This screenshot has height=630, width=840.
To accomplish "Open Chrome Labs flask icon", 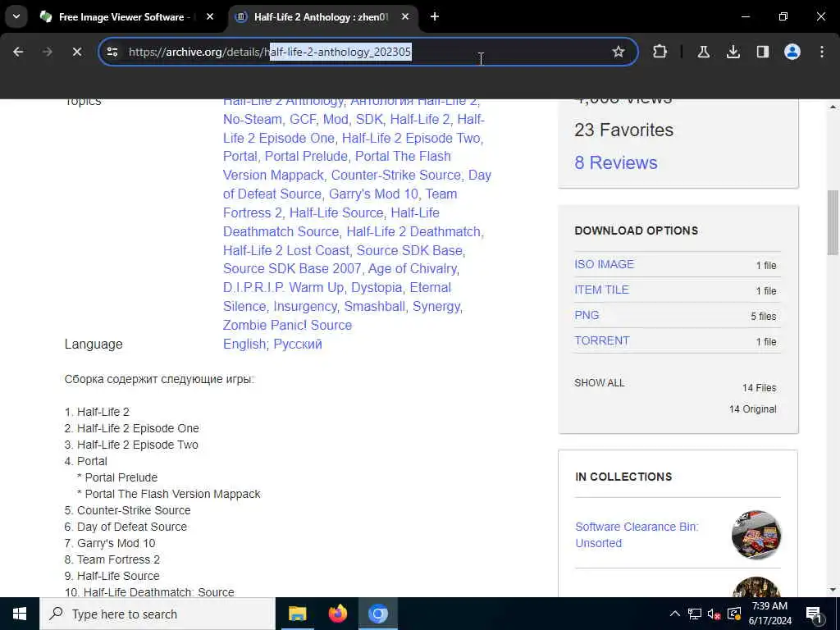I will click(703, 52).
